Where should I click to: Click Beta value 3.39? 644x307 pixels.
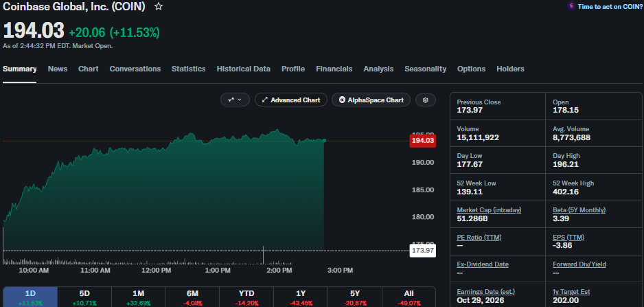click(561, 218)
